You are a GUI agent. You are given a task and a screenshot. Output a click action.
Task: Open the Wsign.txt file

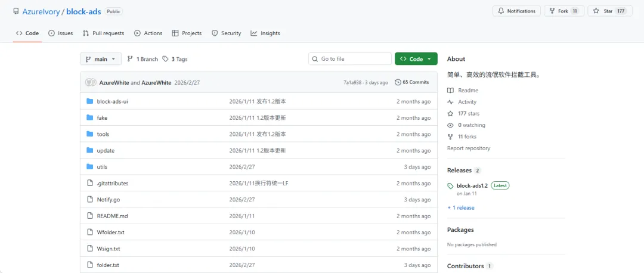point(109,249)
